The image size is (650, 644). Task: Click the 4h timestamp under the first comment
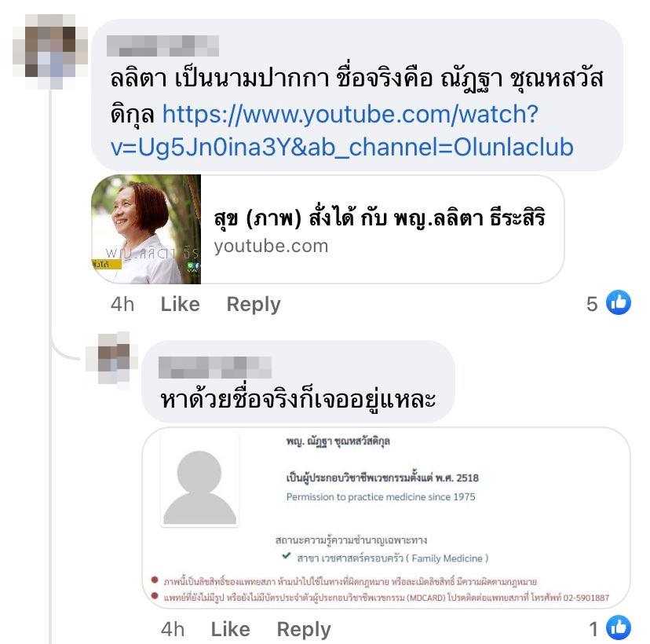pyautogui.click(x=122, y=304)
